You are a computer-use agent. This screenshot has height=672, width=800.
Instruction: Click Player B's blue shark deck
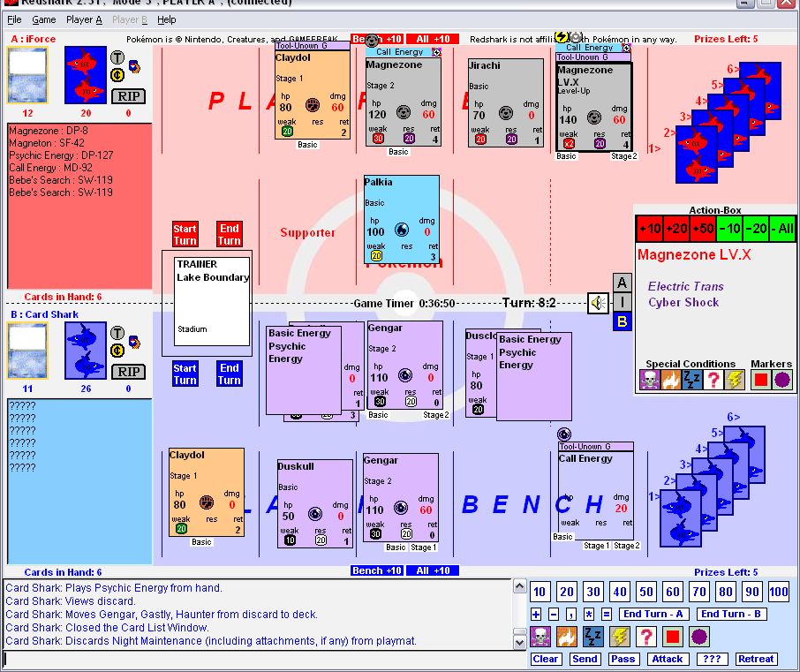pos(86,351)
